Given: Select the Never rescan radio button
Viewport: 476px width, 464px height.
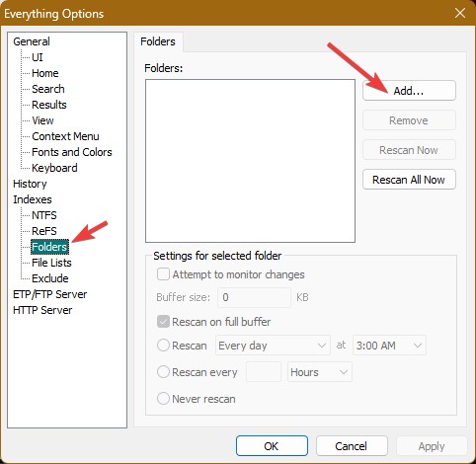Looking at the screenshot, I should click(x=163, y=399).
